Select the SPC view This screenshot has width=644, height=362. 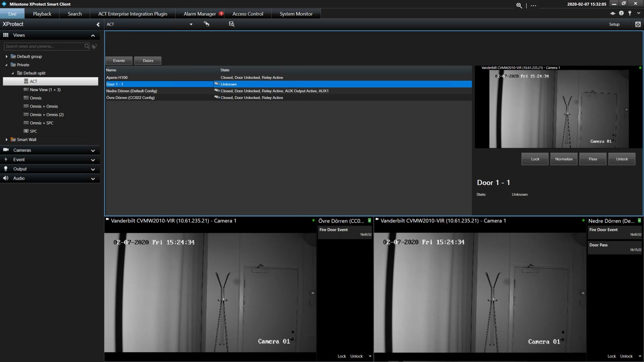33,131
